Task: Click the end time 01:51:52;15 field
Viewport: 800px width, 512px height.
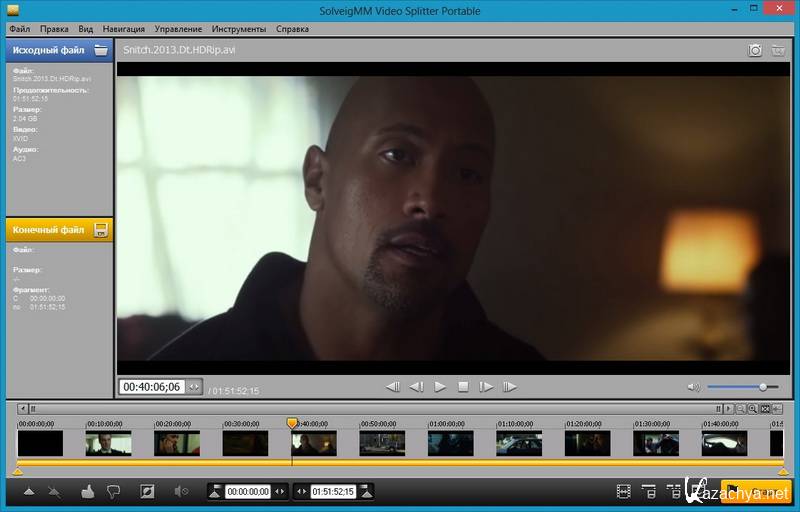Action: (x=334, y=491)
